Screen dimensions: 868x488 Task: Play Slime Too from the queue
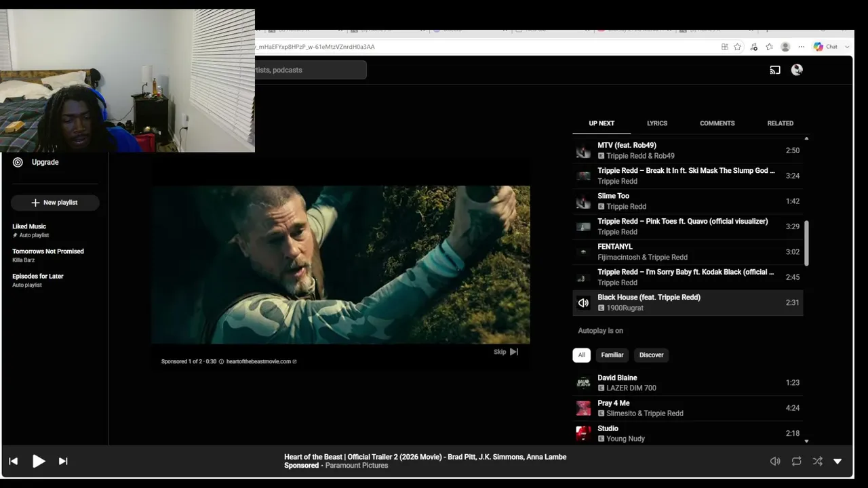688,201
